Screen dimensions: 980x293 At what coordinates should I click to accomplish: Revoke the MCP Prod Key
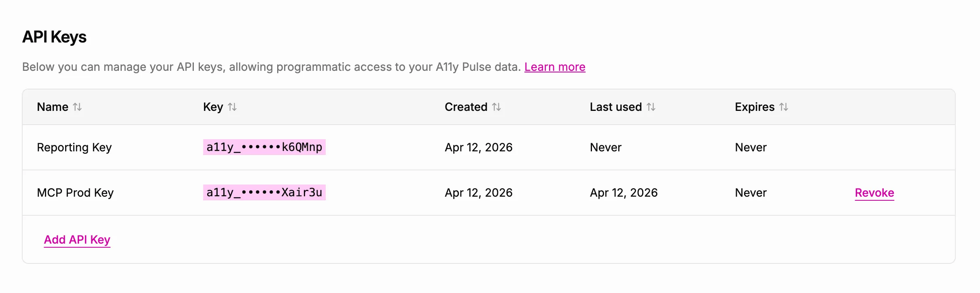pos(875,193)
